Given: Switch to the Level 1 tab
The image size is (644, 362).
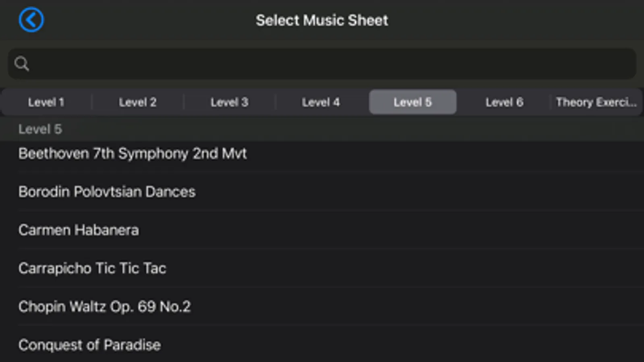Looking at the screenshot, I should pos(46,102).
